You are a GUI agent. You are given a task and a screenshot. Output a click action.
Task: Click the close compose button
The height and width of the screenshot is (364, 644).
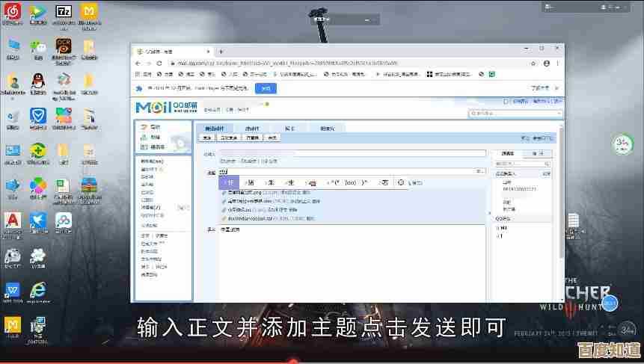coord(272,138)
